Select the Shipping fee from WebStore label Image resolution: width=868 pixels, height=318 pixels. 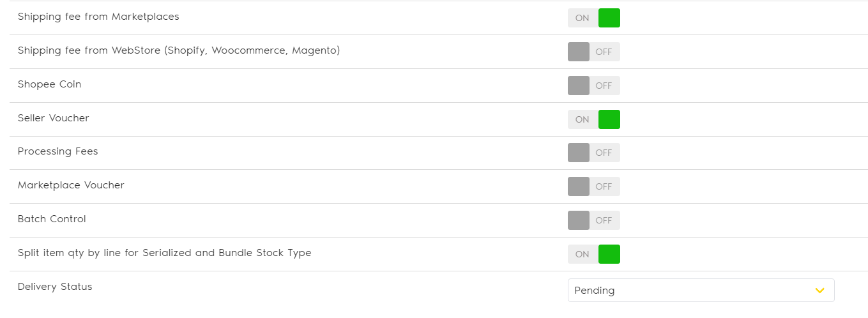click(x=179, y=50)
